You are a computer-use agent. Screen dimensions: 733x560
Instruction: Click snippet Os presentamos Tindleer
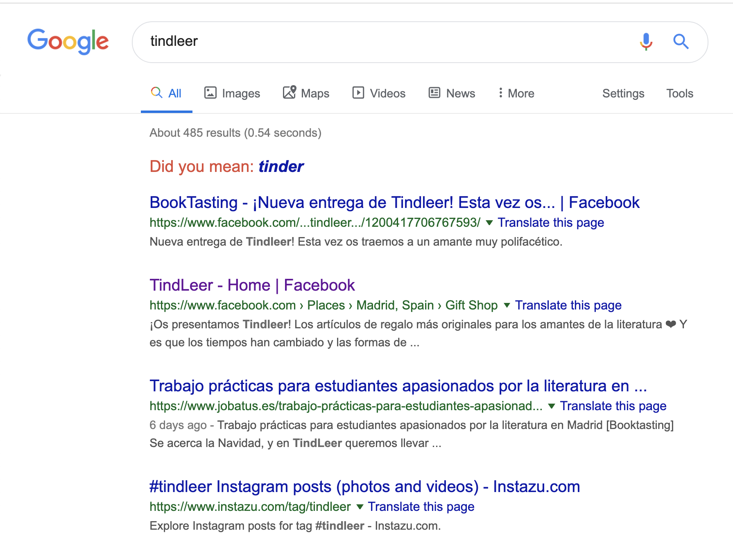coord(418,333)
